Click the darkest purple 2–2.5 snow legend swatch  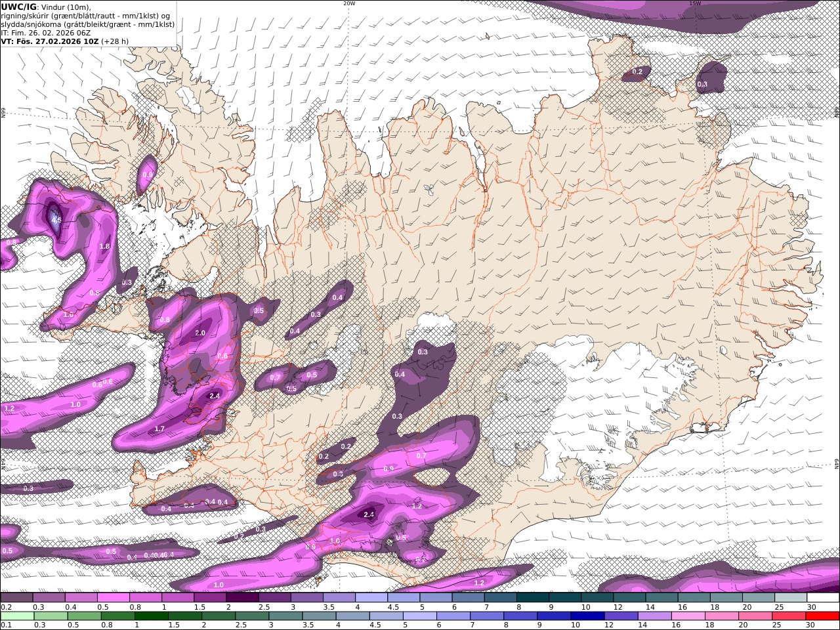click(242, 598)
